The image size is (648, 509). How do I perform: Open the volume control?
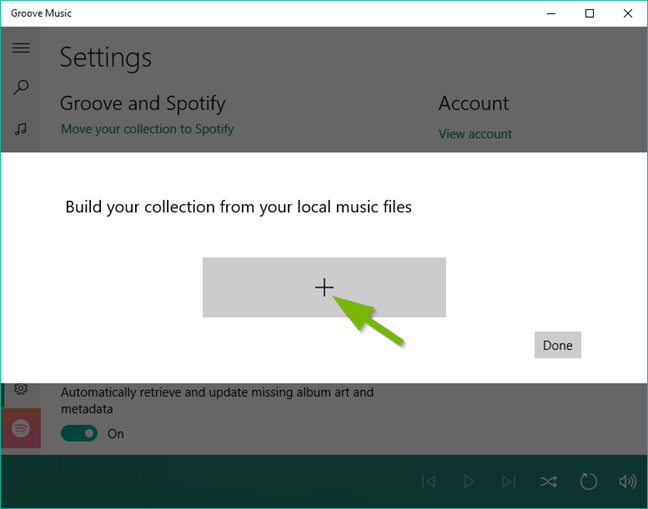627,481
